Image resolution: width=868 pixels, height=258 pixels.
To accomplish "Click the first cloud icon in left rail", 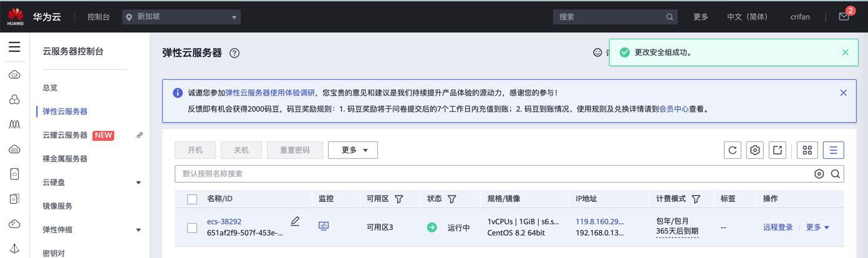I will tap(14, 75).
